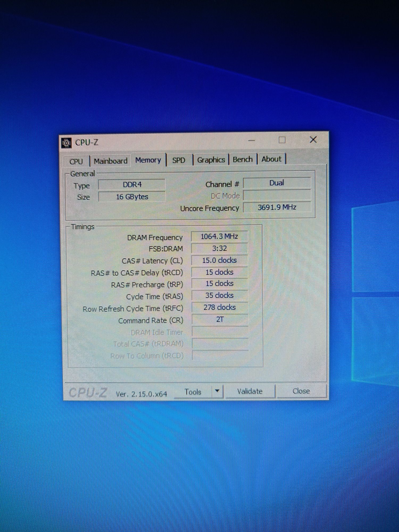Screen dimensions: 399x532
Task: Click the tRCD 15 clocks value
Action: click(219, 272)
